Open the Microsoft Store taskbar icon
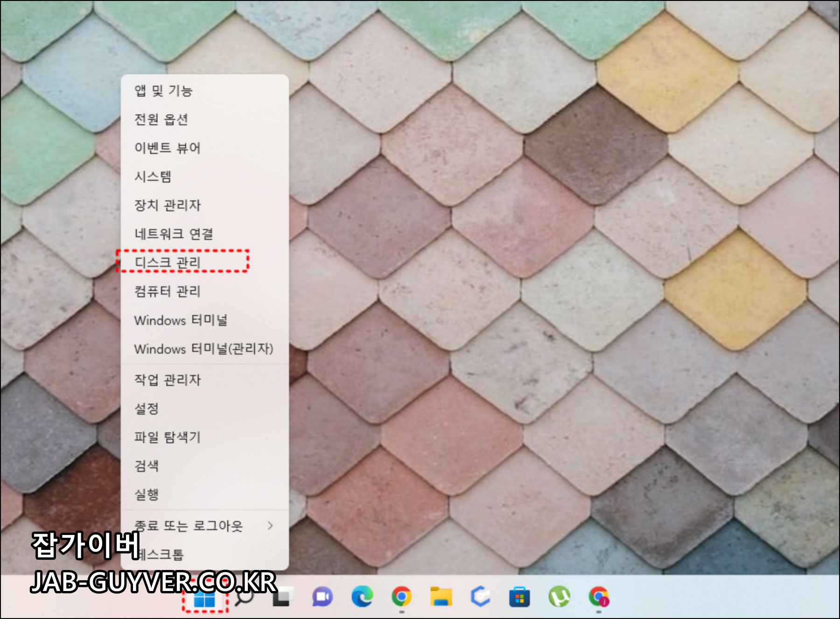The width and height of the screenshot is (840, 619). 520,597
